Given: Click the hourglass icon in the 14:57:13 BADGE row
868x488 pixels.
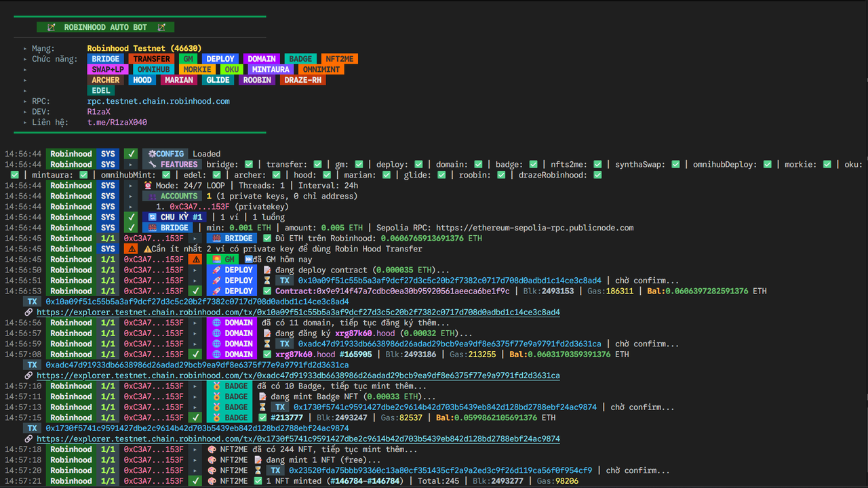Looking at the screenshot, I should (x=262, y=407).
